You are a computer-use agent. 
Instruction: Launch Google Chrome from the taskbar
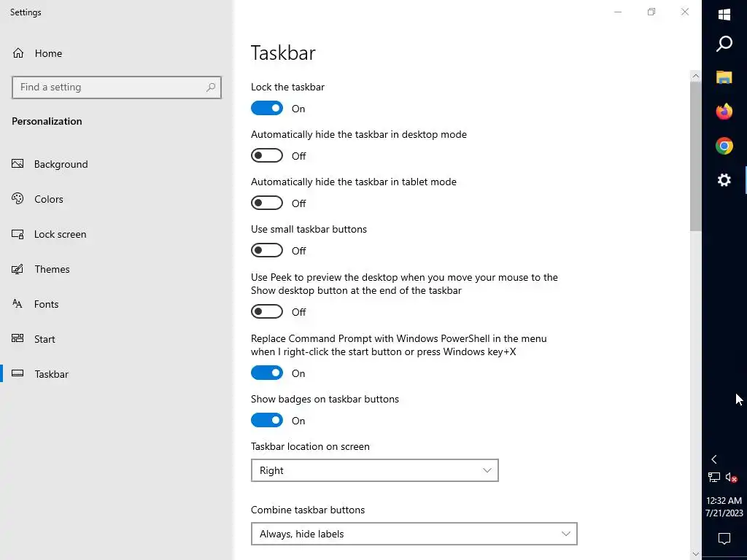tap(724, 146)
